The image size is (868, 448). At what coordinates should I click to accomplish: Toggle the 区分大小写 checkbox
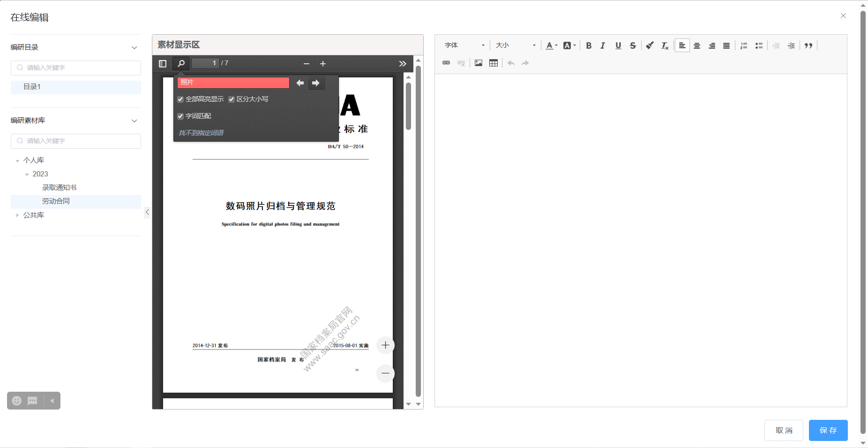(232, 99)
